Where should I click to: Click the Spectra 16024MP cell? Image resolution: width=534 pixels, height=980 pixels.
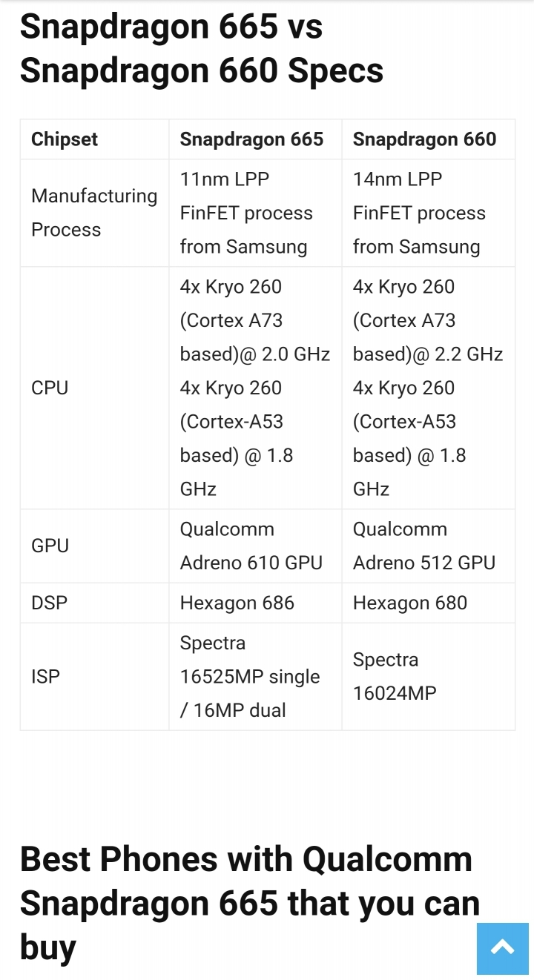428,676
